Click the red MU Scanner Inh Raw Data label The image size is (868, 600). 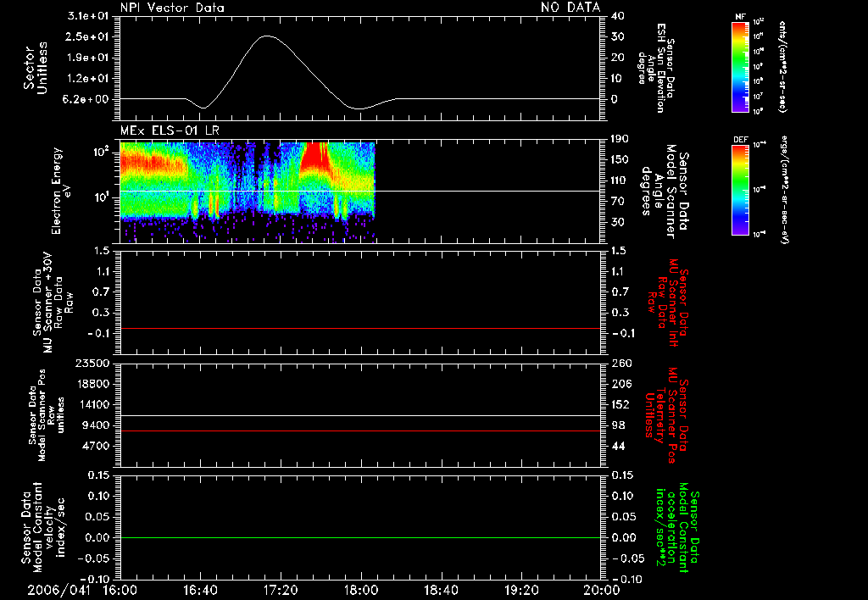coord(667,303)
